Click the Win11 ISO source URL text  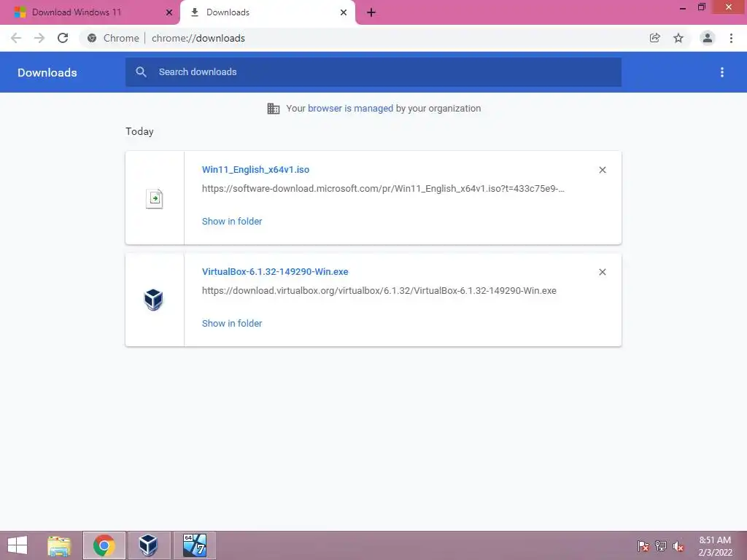(x=383, y=189)
